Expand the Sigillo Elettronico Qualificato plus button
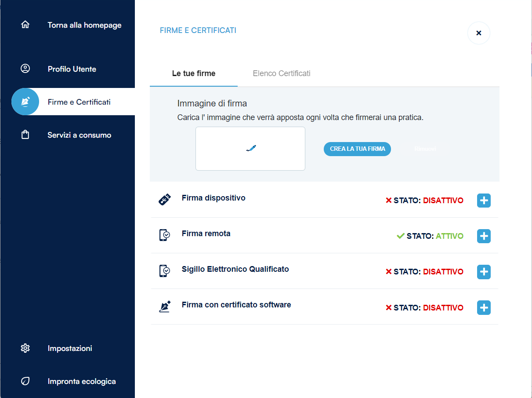This screenshot has height=398, width=532. point(484,272)
